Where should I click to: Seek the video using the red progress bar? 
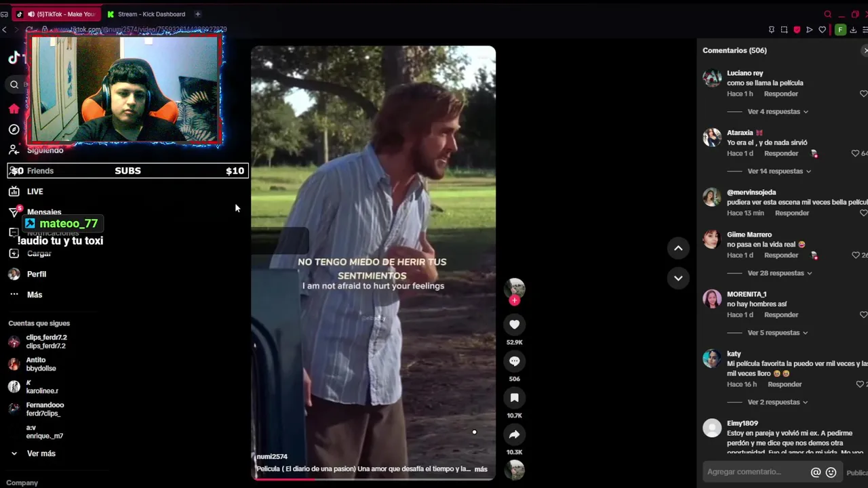(x=373, y=479)
